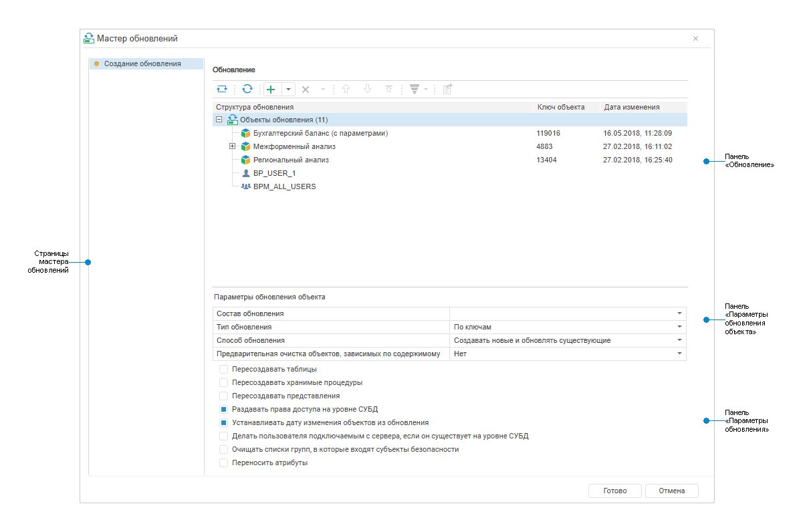The image size is (803, 532).
Task: Click the move to top icon
Action: pos(388,89)
